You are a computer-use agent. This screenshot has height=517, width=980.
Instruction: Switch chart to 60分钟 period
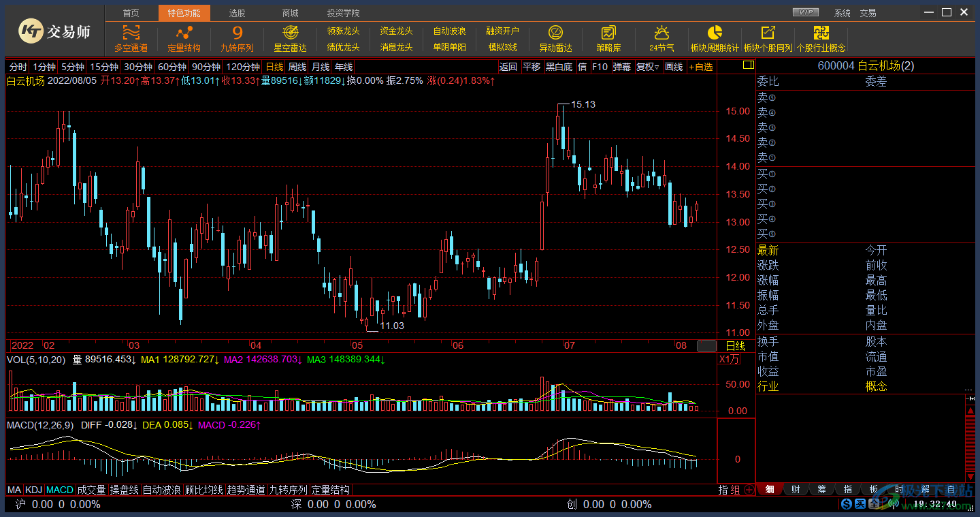click(171, 67)
